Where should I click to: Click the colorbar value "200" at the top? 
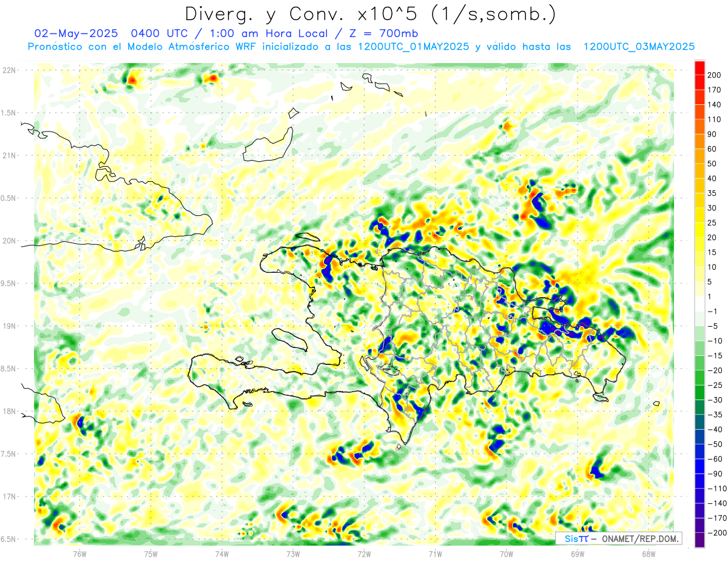point(714,75)
